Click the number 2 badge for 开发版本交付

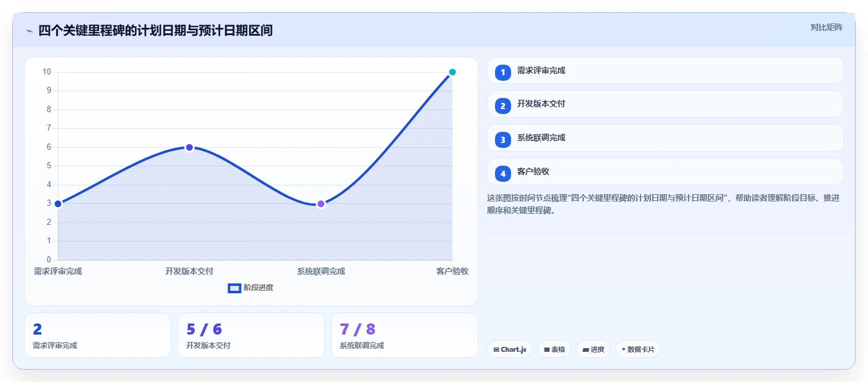503,106
